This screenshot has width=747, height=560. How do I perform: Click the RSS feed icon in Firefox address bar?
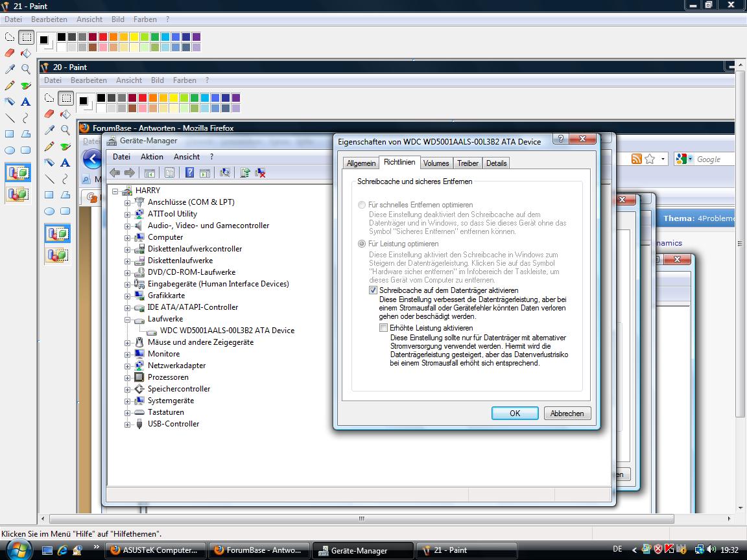tap(637, 159)
